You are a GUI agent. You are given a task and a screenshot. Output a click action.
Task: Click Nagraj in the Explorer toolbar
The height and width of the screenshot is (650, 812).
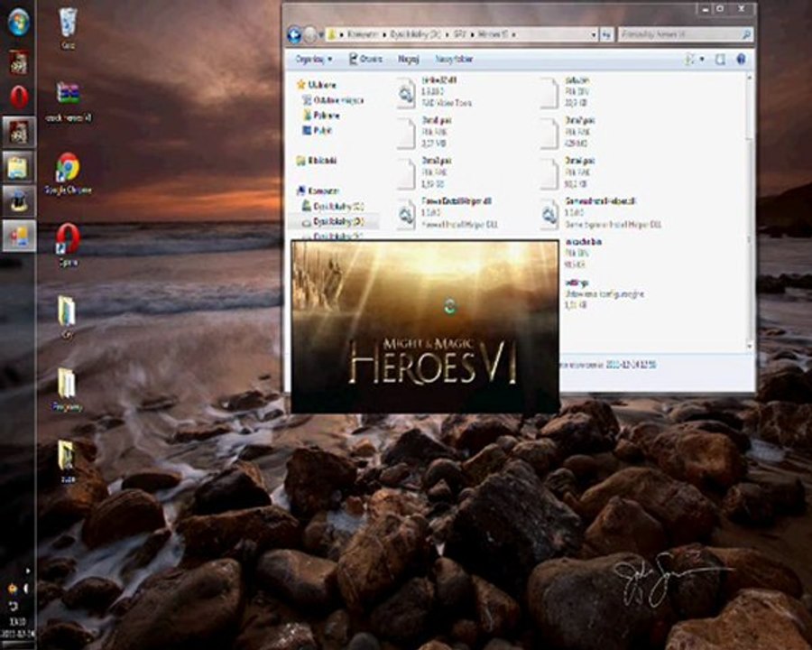pos(408,59)
